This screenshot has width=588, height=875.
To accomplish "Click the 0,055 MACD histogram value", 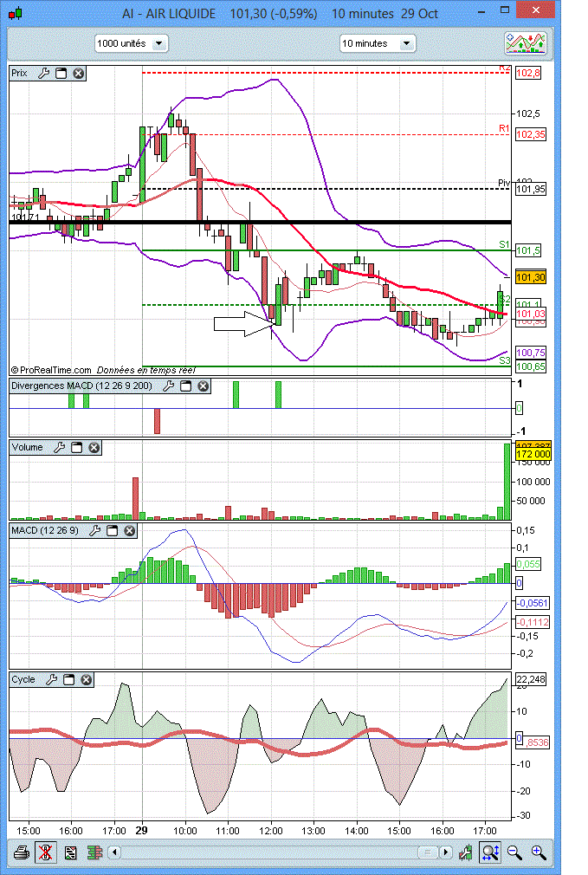I will coord(528,564).
